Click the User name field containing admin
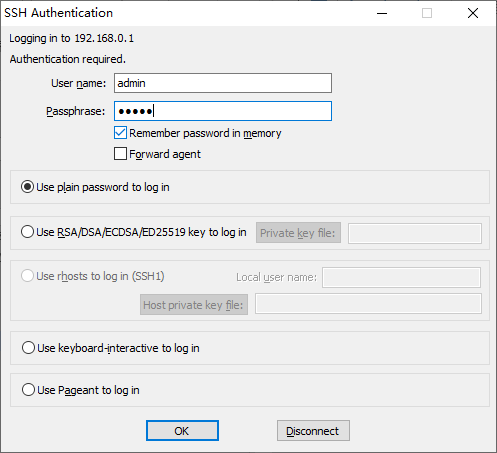The width and height of the screenshot is (497, 453). pos(223,83)
